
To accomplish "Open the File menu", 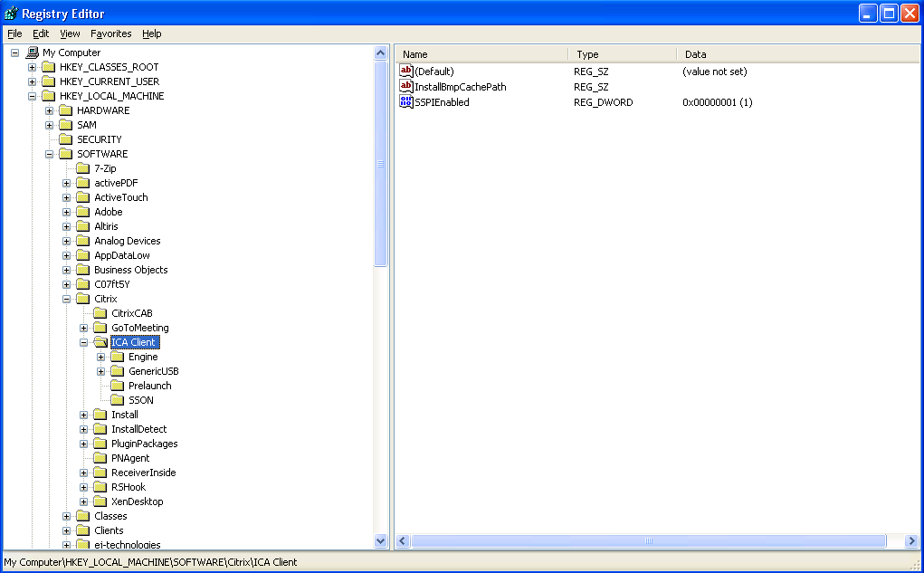I will tap(14, 33).
